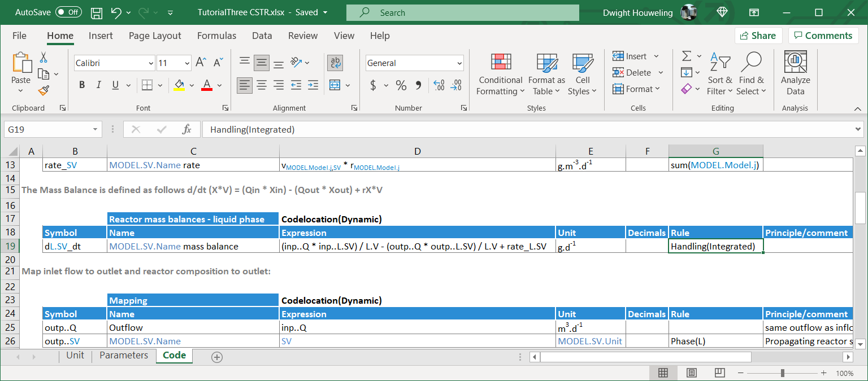Image resolution: width=868 pixels, height=381 pixels.
Task: Select the Wrap Text icon
Action: pyautogui.click(x=335, y=63)
